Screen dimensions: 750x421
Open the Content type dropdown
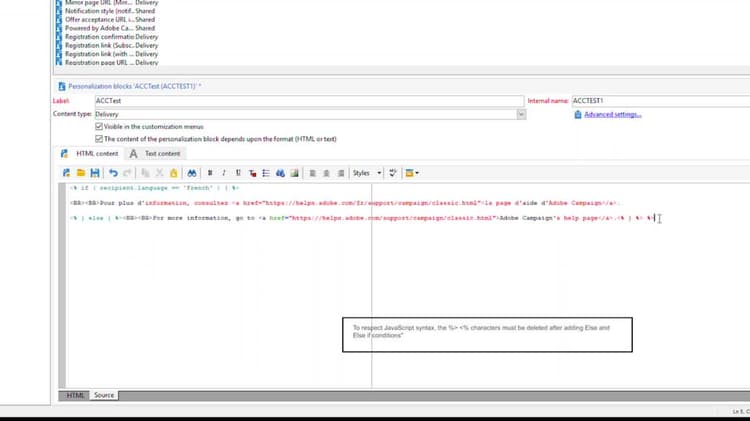point(521,114)
